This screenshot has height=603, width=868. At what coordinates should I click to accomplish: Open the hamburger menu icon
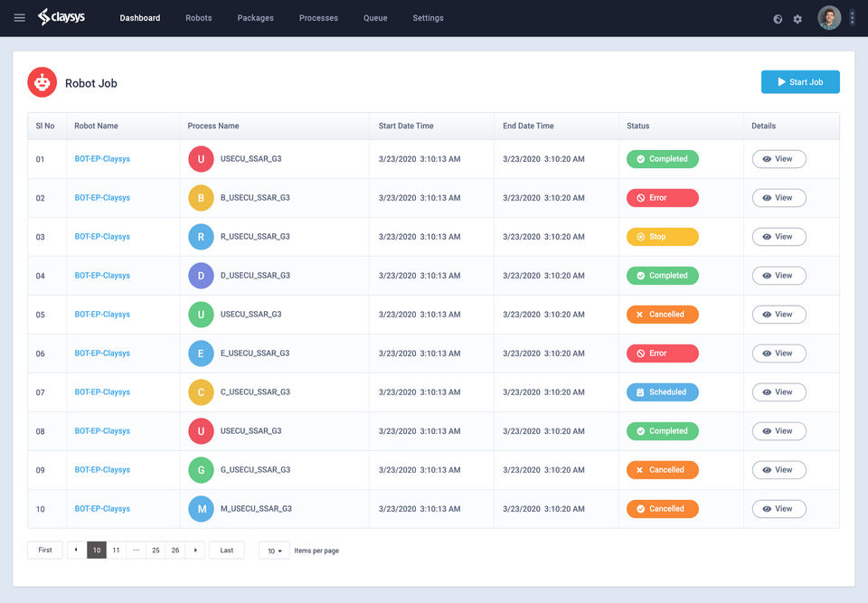pyautogui.click(x=19, y=18)
